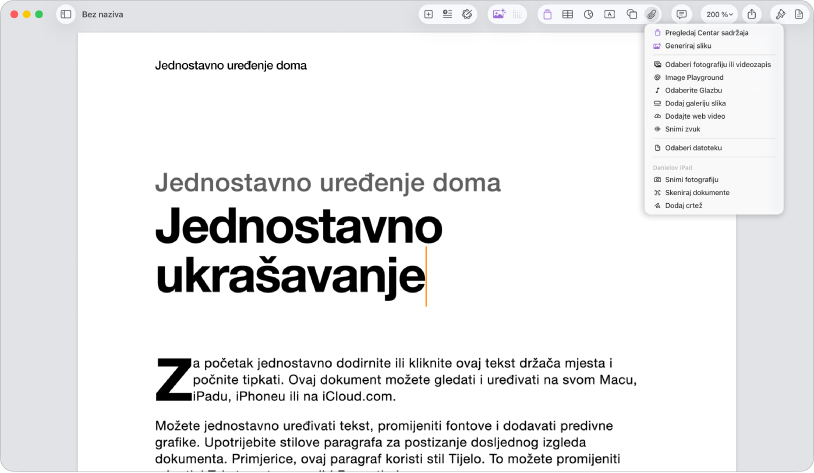Click the bold title 'Jednostavno ukrašavanje'
This screenshot has width=814, height=473.
click(299, 252)
